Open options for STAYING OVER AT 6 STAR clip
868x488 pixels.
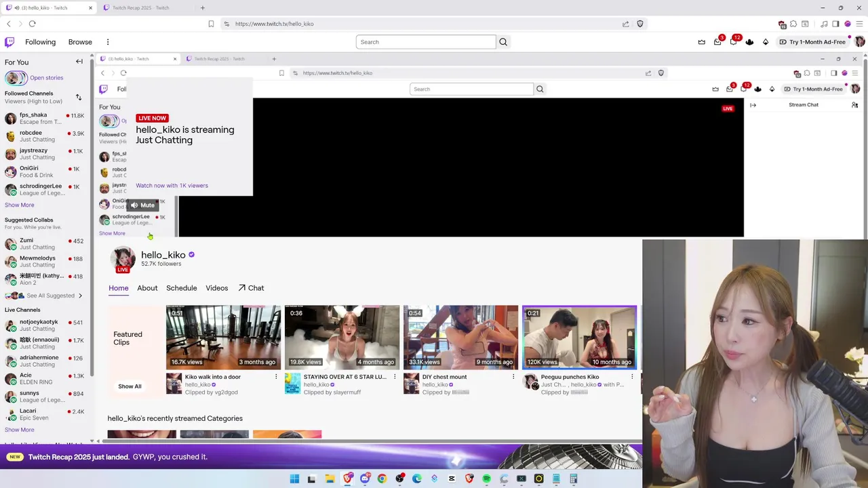coord(395,377)
